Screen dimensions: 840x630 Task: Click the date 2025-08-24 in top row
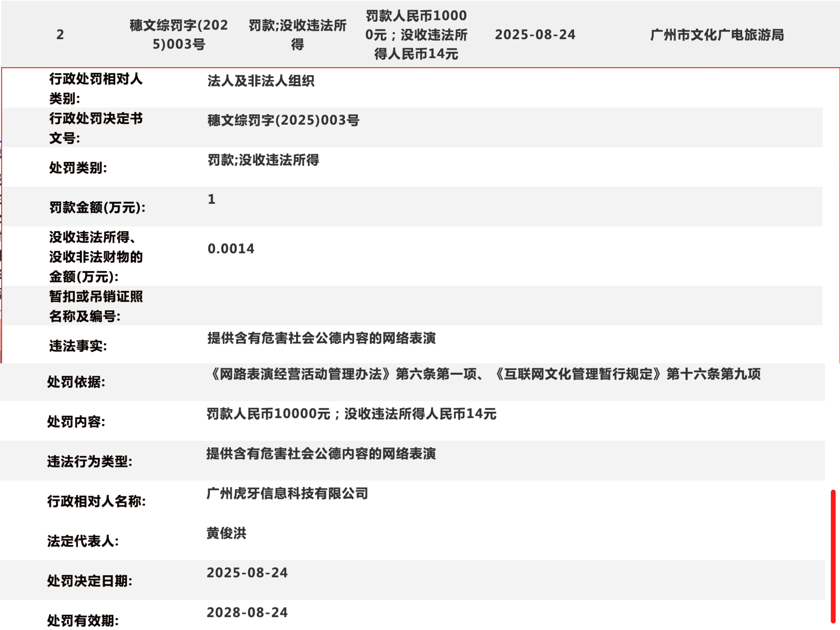tap(535, 35)
